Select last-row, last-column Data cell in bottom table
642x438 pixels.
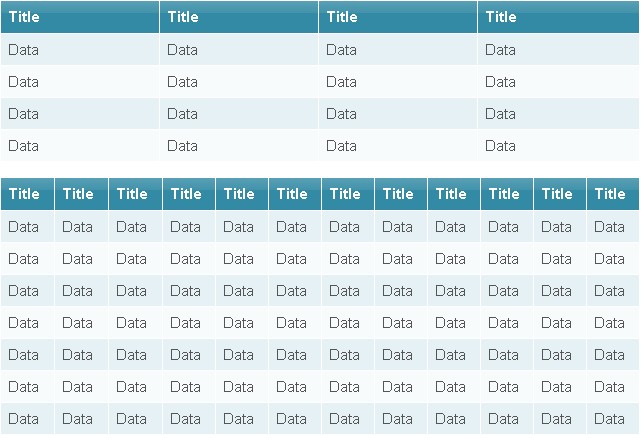tap(609, 419)
